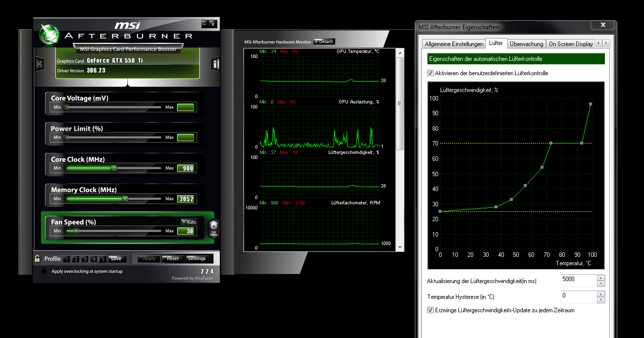Click the GeForce GTX 550 Ti text
This screenshot has height=338, width=644.
point(115,61)
